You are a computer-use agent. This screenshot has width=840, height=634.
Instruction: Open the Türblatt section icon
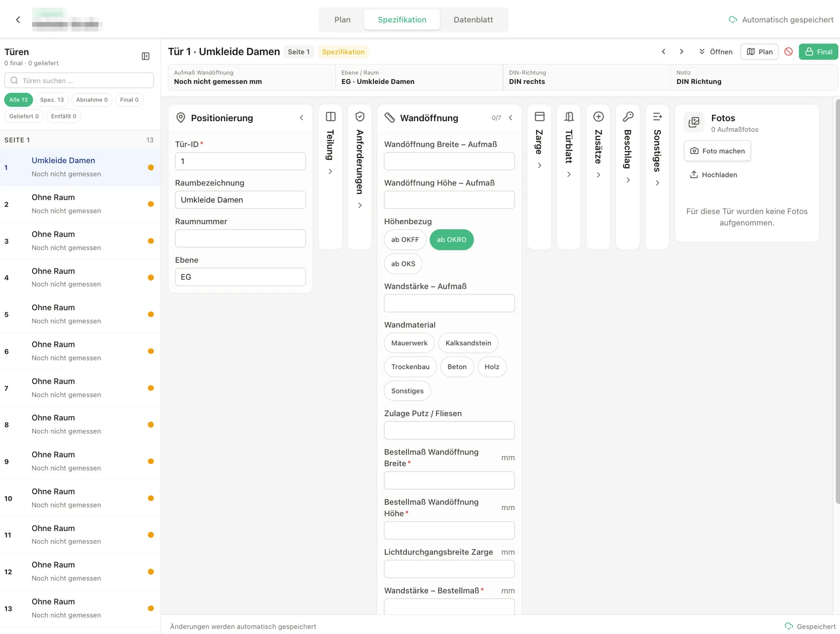coord(569,117)
